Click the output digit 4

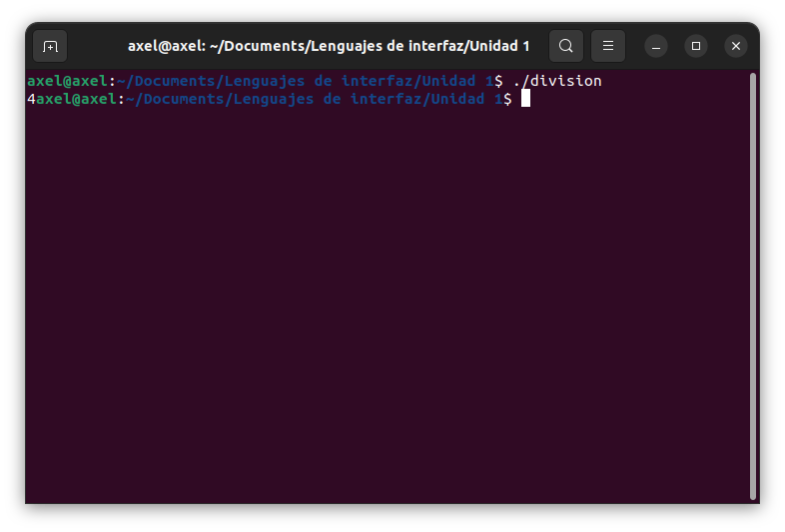[32, 99]
